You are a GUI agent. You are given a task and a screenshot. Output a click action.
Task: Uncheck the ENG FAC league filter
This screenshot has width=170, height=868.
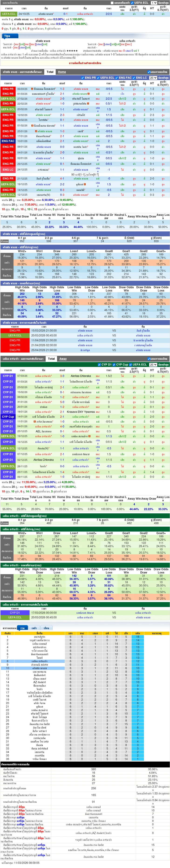117,78
